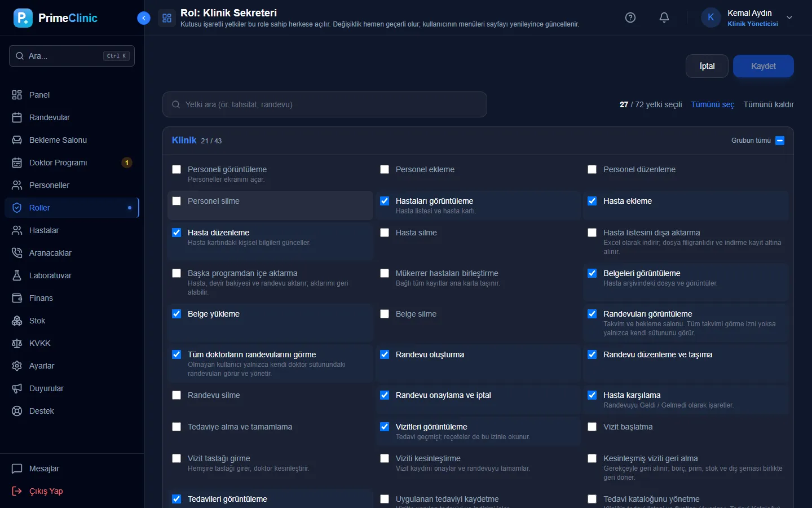The width and height of the screenshot is (812, 508).
Task: Click the '21 / 43' Klinik group count
Action: [x=211, y=141]
